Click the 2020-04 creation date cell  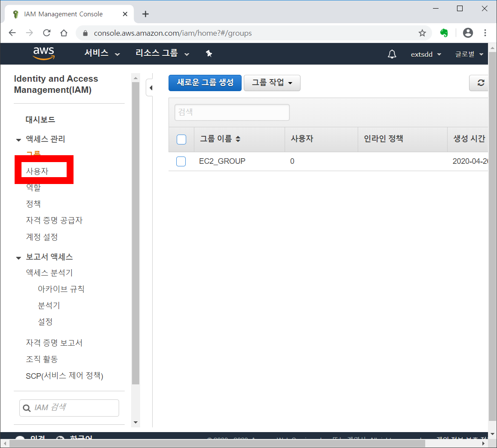coord(470,161)
